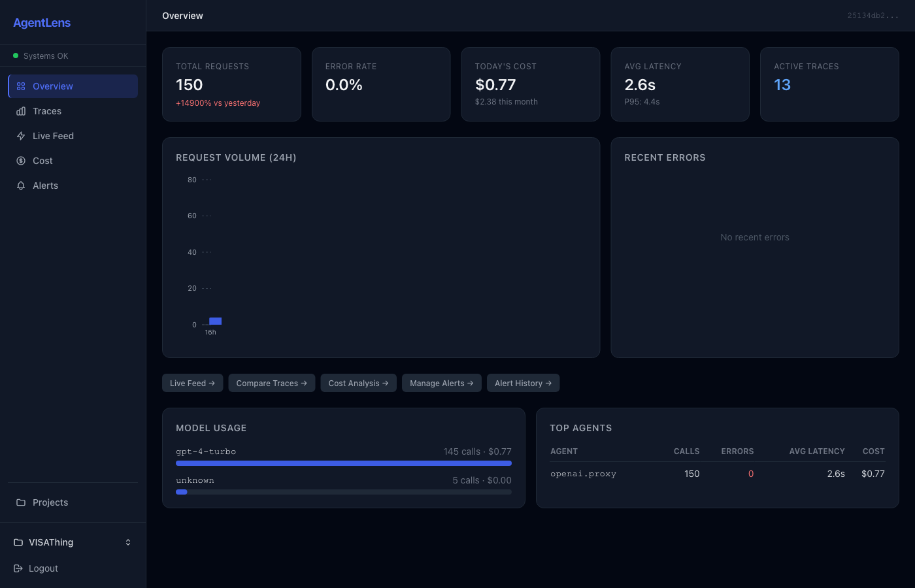Click the gpt-4-turbo model name
Screen dimensions: 915x588
point(206,451)
